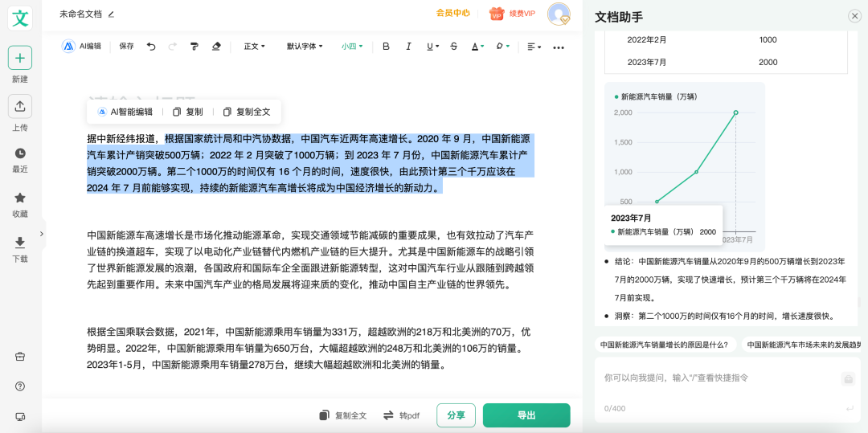
Task: Open 收藏 favorites star icon
Action: (x=20, y=198)
